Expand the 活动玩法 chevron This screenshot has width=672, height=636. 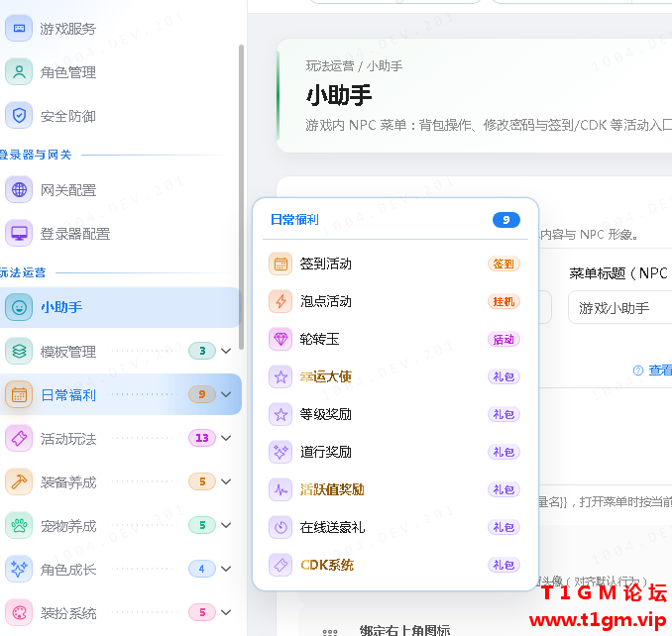click(x=226, y=438)
